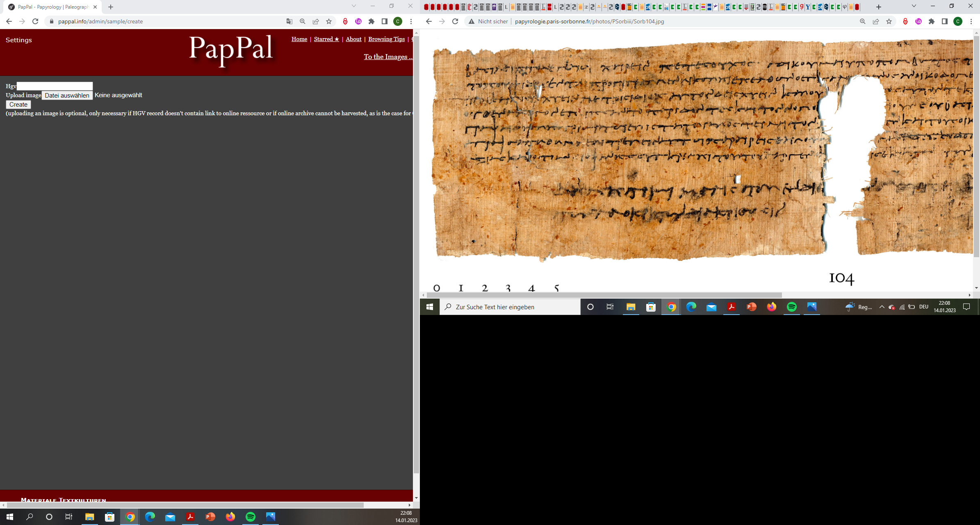Open Mail app from bottom taskbar
The height and width of the screenshot is (525, 980).
pos(170,517)
